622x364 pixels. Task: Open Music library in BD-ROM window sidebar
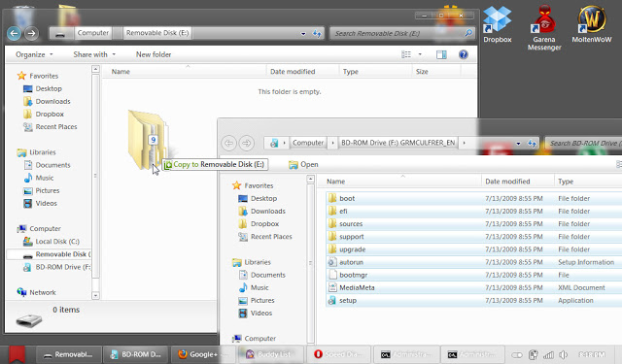pos(254,287)
